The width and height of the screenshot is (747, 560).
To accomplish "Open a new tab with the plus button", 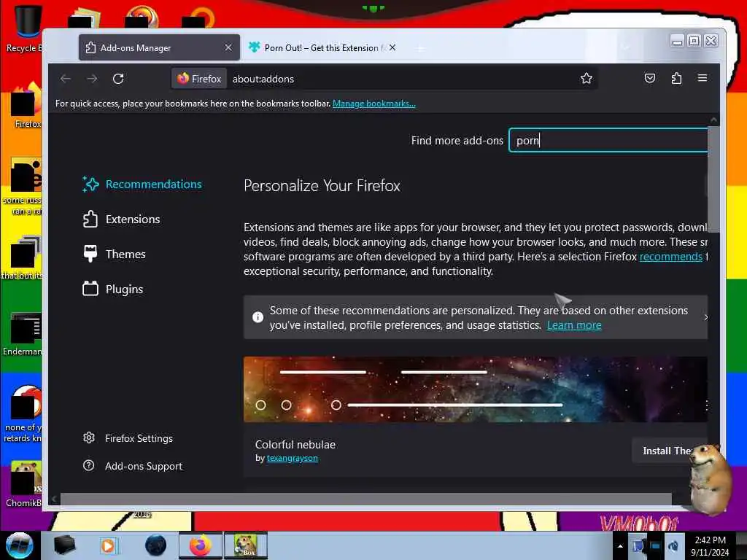I will point(419,48).
